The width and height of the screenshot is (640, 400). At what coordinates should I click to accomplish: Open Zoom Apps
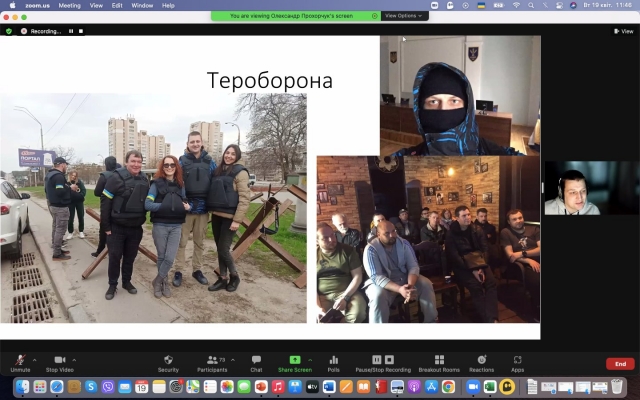pos(518,363)
